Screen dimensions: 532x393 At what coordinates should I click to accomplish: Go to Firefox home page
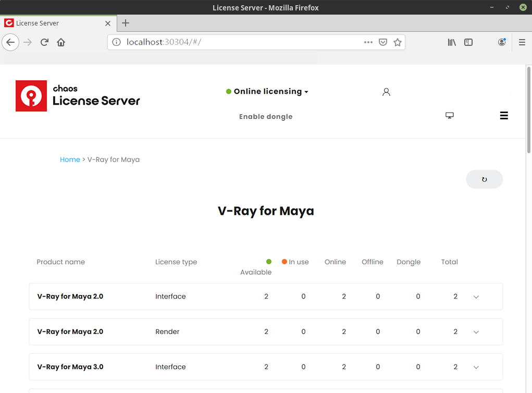point(61,42)
